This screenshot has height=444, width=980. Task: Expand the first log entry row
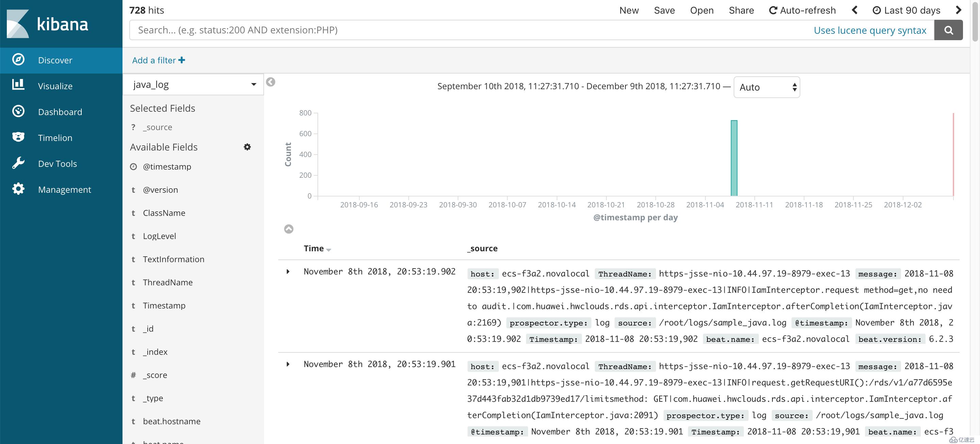[289, 270]
